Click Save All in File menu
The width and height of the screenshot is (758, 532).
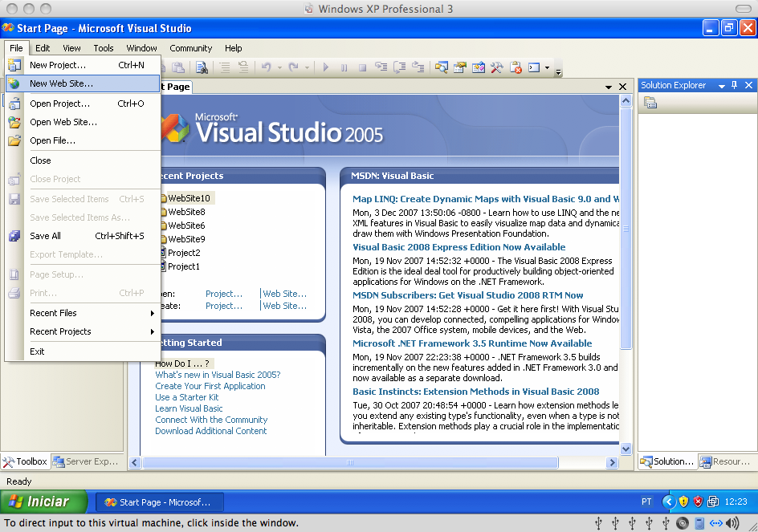(x=83, y=236)
